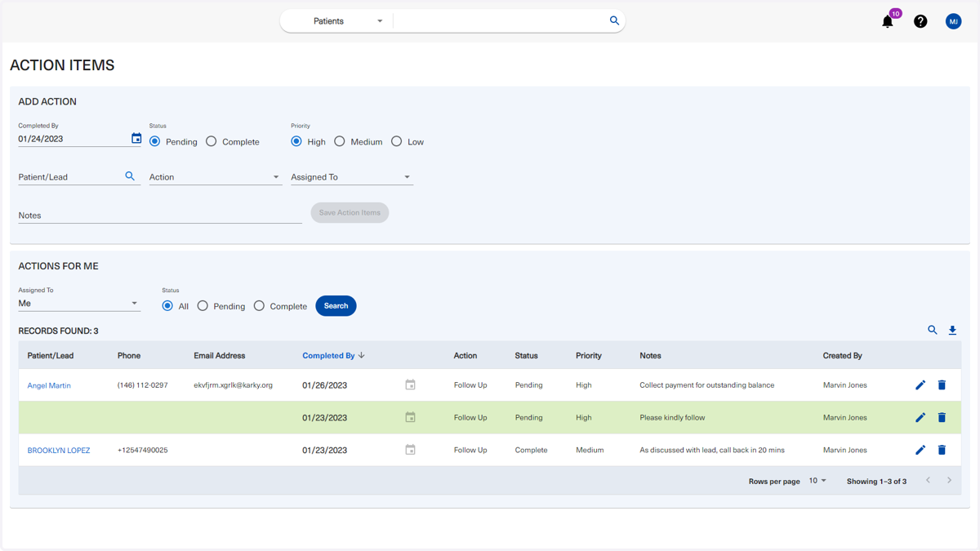Go to the previous page arrow
The height and width of the screenshot is (551, 980).
(928, 481)
